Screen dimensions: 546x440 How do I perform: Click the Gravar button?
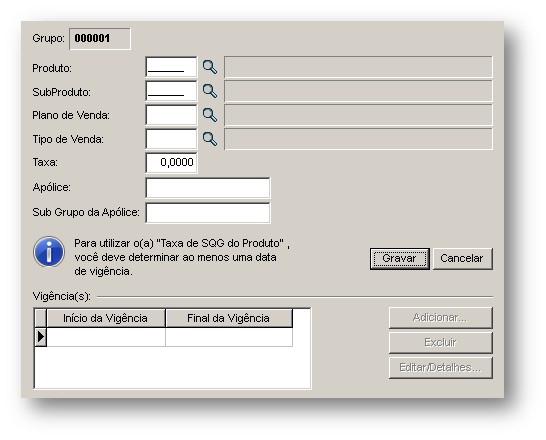[399, 259]
